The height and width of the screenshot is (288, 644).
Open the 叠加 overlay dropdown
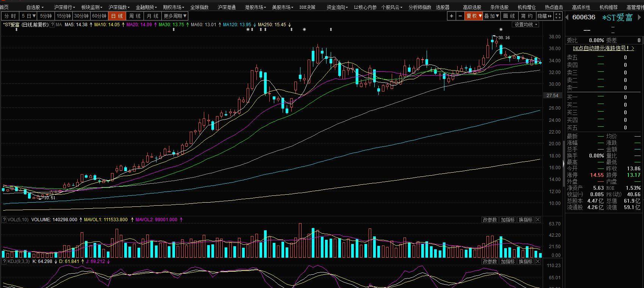click(492, 16)
